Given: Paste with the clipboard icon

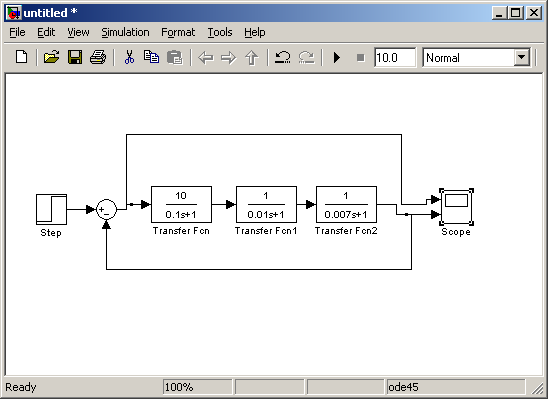Looking at the screenshot, I should (175, 57).
